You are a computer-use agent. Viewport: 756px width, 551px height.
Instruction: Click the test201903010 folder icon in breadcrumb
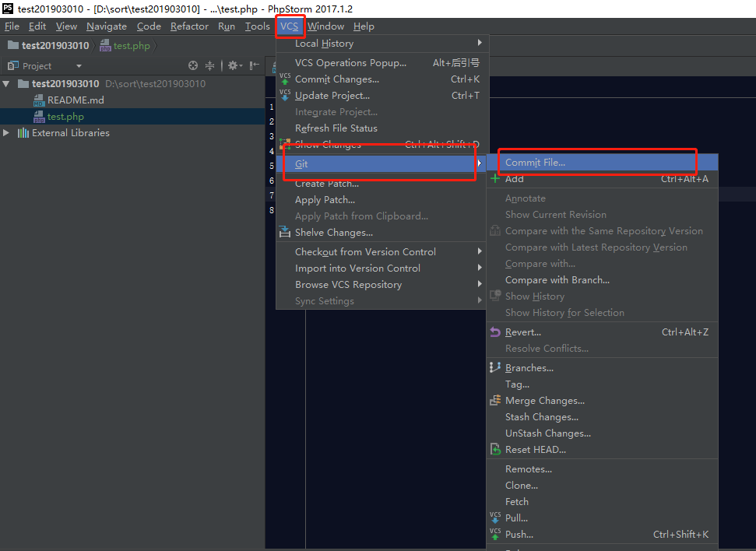point(13,45)
